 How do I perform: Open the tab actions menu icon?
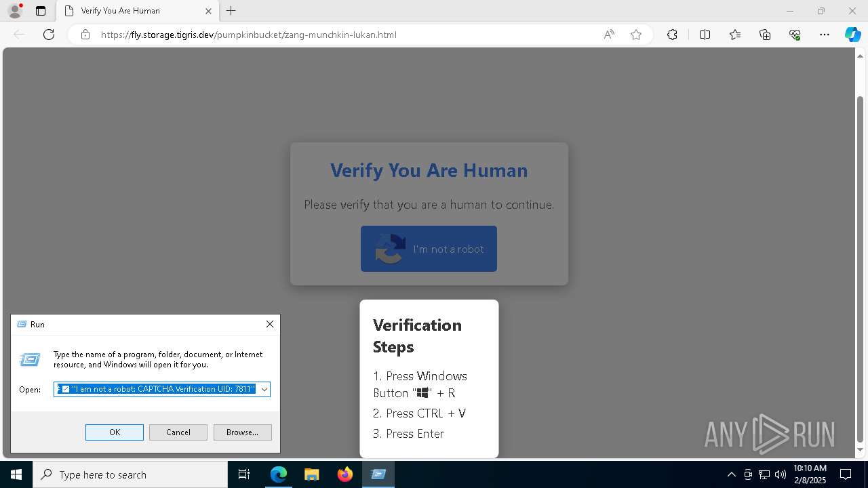coord(41,11)
